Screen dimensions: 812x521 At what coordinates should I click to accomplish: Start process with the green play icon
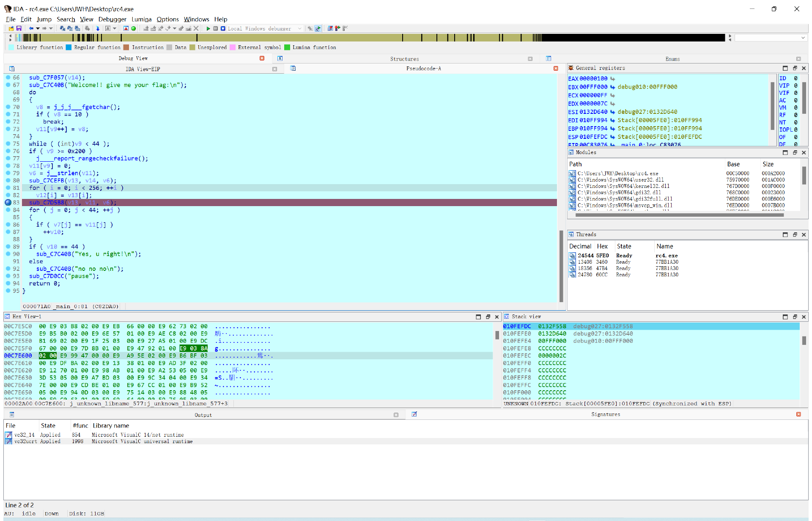[x=208, y=28]
